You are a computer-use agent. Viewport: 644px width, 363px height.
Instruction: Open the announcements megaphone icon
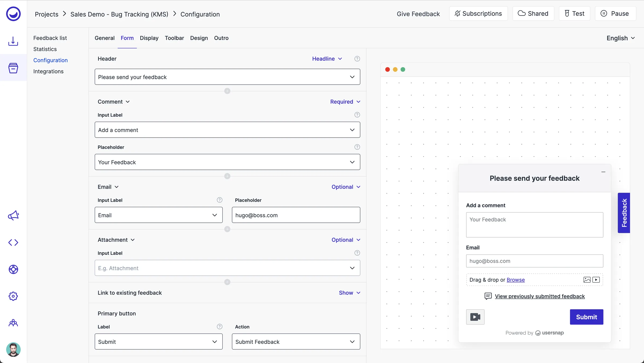(x=13, y=215)
